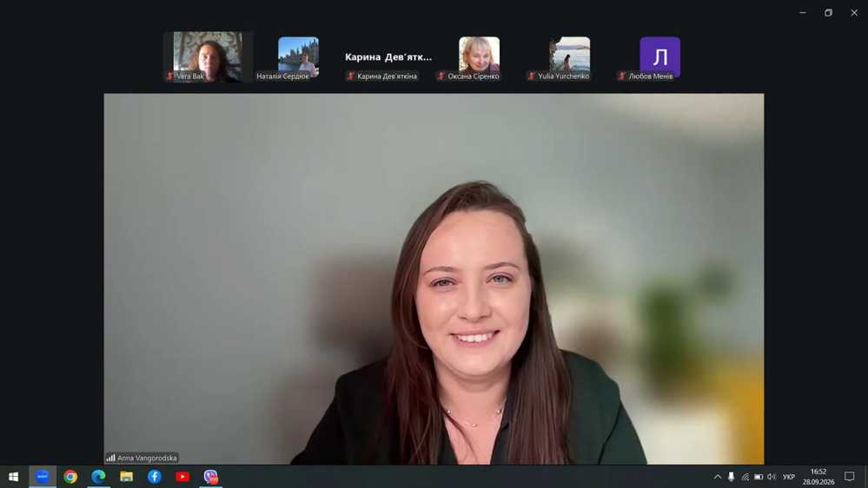Select Наталія Сердюк's video thumbnail
Viewport: 868px width, 488px height.
coord(298,56)
